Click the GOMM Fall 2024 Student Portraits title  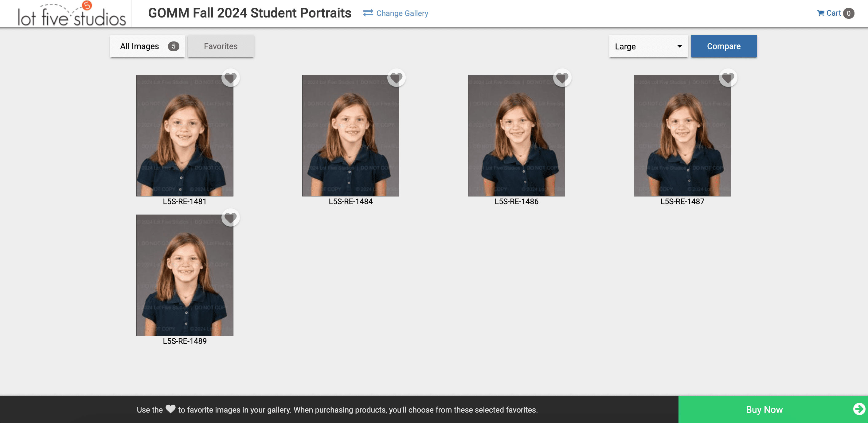tap(250, 13)
